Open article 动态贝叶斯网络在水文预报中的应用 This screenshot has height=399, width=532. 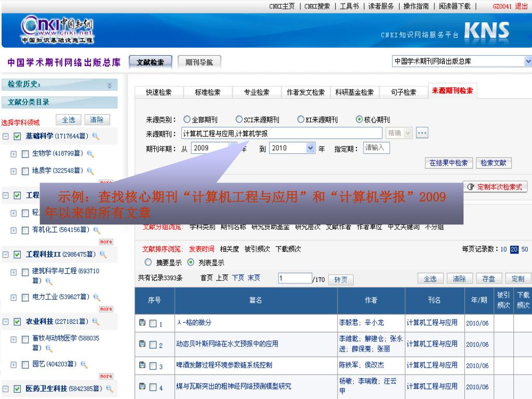227,344
